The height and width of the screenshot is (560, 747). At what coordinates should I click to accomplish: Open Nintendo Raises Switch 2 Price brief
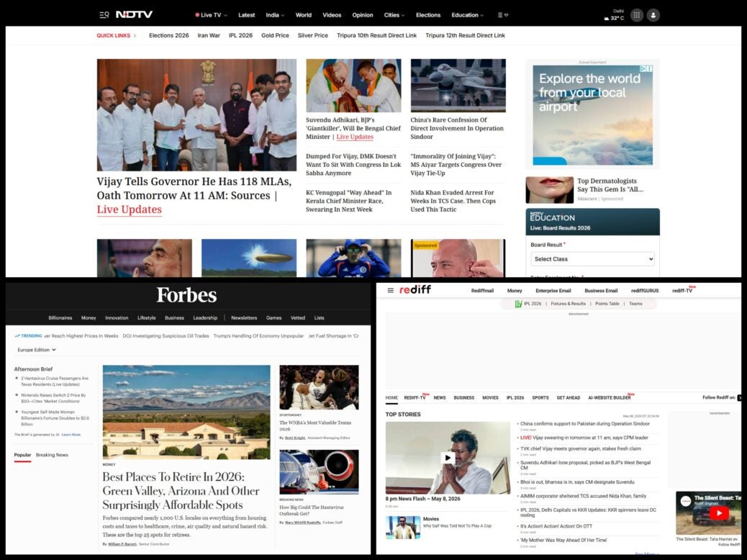(x=53, y=398)
